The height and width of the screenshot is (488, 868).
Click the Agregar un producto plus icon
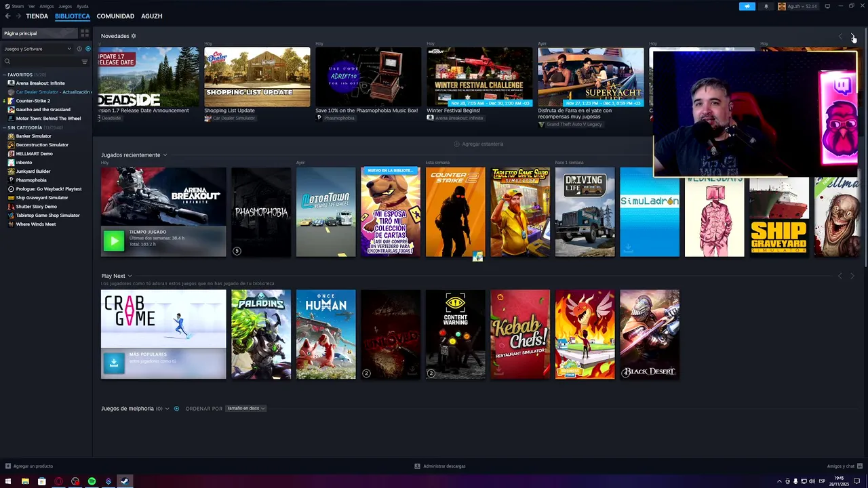coord(8,466)
